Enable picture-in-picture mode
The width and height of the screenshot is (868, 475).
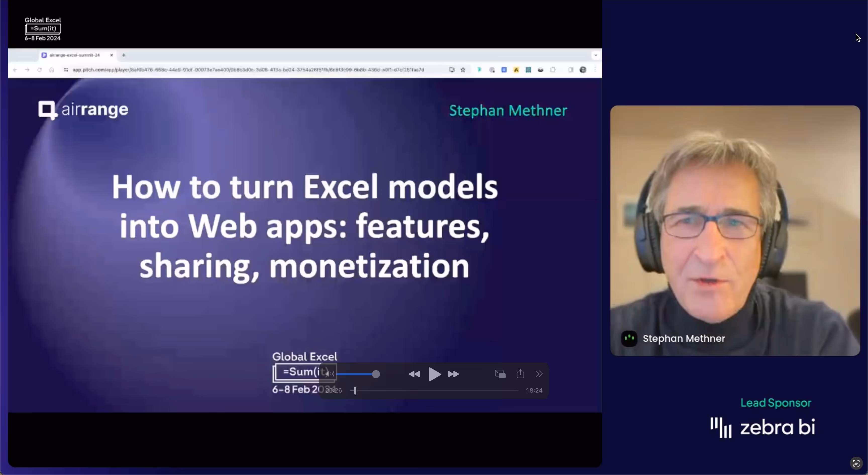click(x=500, y=374)
